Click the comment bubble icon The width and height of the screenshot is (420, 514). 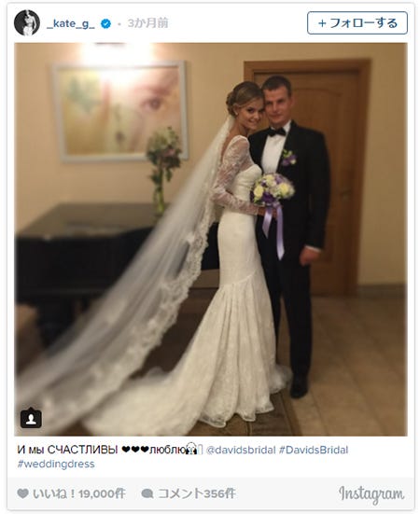point(147,493)
